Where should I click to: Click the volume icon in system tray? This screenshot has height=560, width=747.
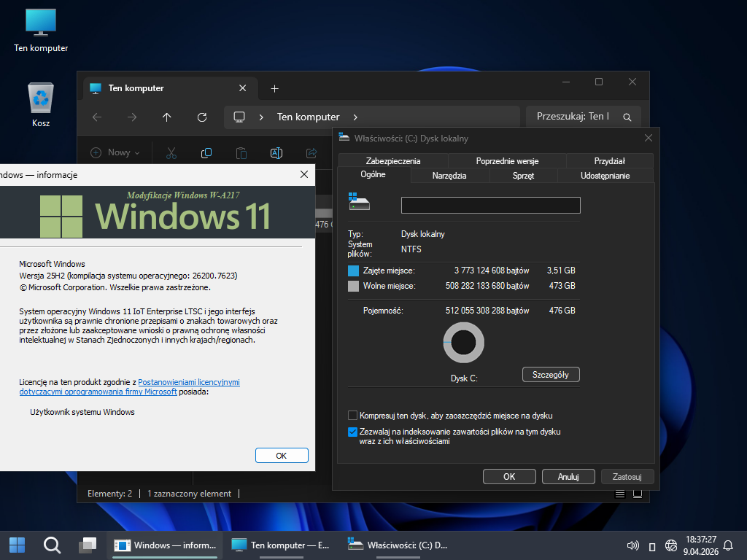point(632,545)
